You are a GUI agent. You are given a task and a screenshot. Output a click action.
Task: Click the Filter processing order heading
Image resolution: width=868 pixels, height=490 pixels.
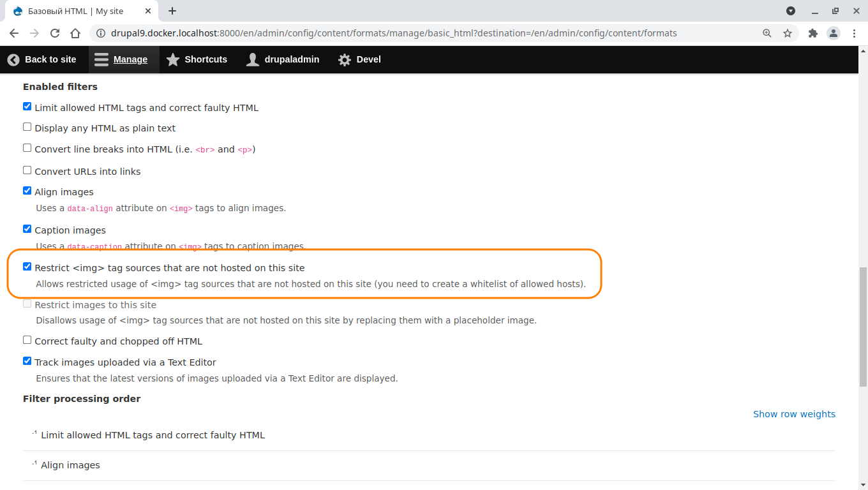coord(82,399)
